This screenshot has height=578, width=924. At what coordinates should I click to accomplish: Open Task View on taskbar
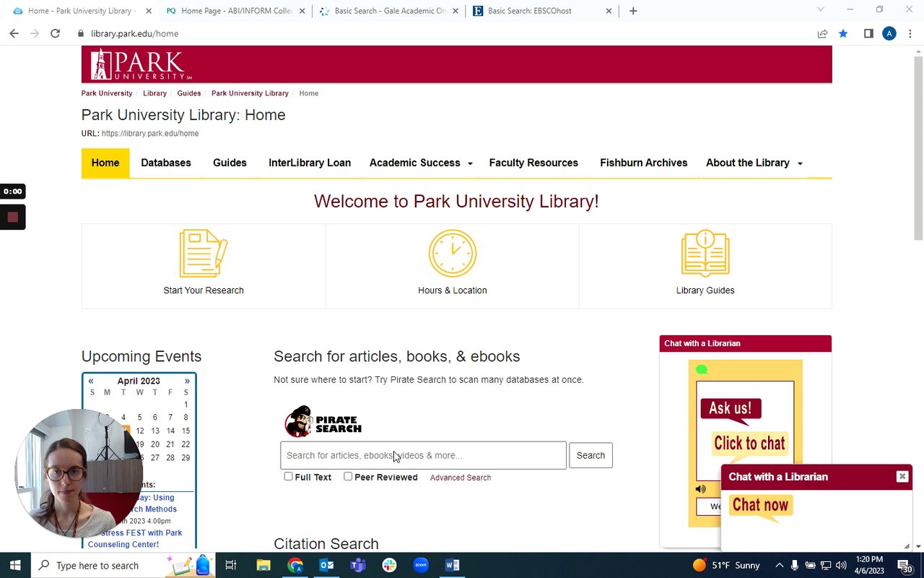tap(231, 565)
